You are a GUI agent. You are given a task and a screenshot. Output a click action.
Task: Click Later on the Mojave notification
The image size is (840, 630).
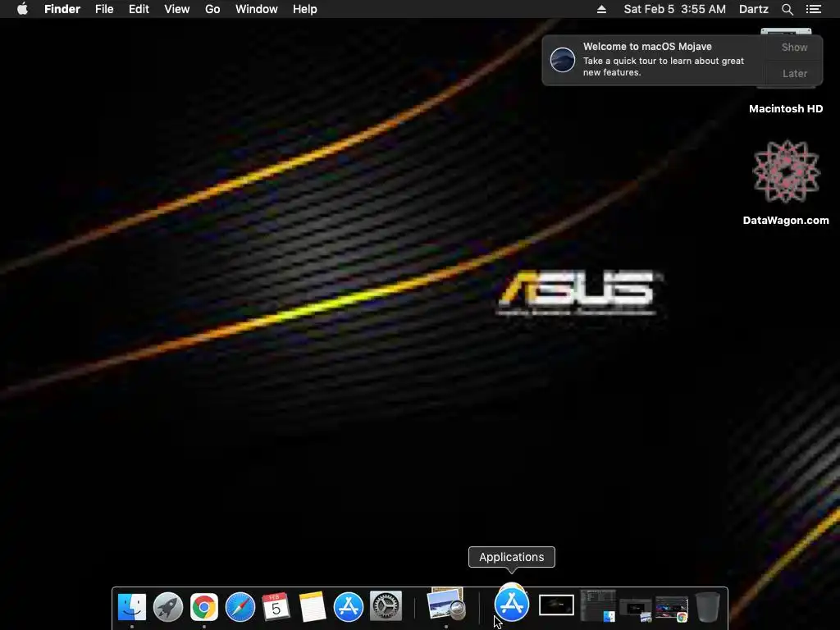(794, 73)
